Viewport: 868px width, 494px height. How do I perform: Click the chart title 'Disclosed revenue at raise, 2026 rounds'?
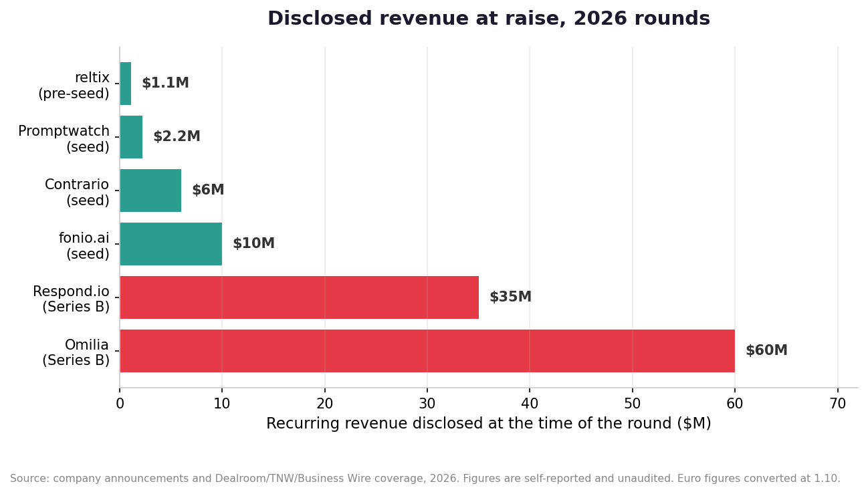click(489, 19)
